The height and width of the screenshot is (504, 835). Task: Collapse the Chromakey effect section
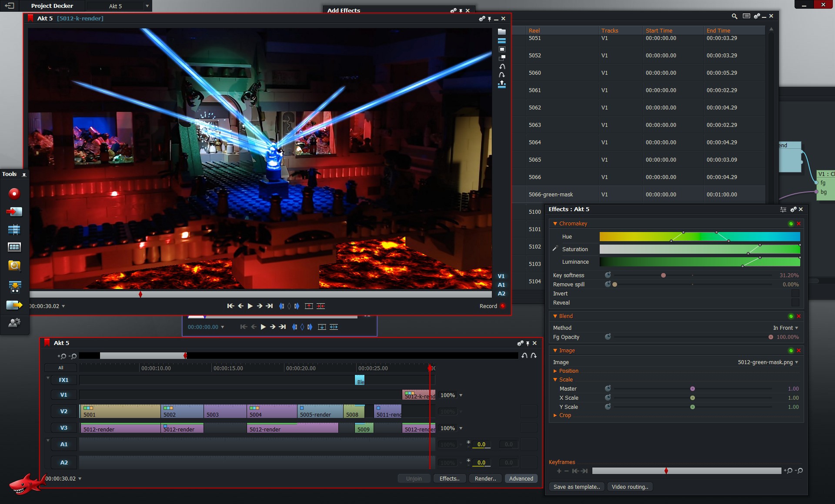coord(555,224)
